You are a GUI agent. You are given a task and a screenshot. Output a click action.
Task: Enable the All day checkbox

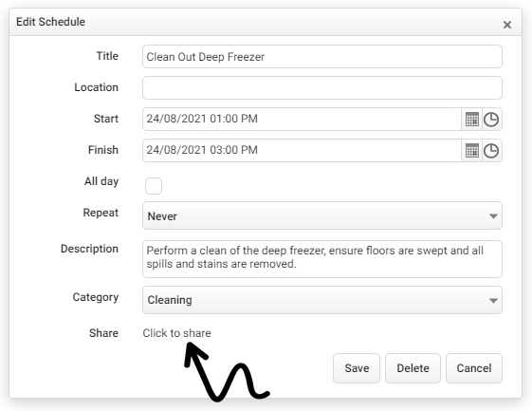pos(154,186)
